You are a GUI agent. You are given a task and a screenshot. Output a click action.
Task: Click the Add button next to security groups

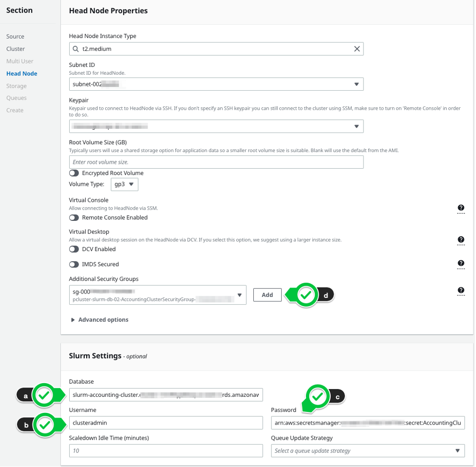coord(267,294)
